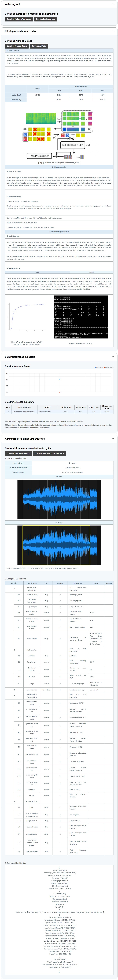Click the source data waveform image

coord(59,545)
